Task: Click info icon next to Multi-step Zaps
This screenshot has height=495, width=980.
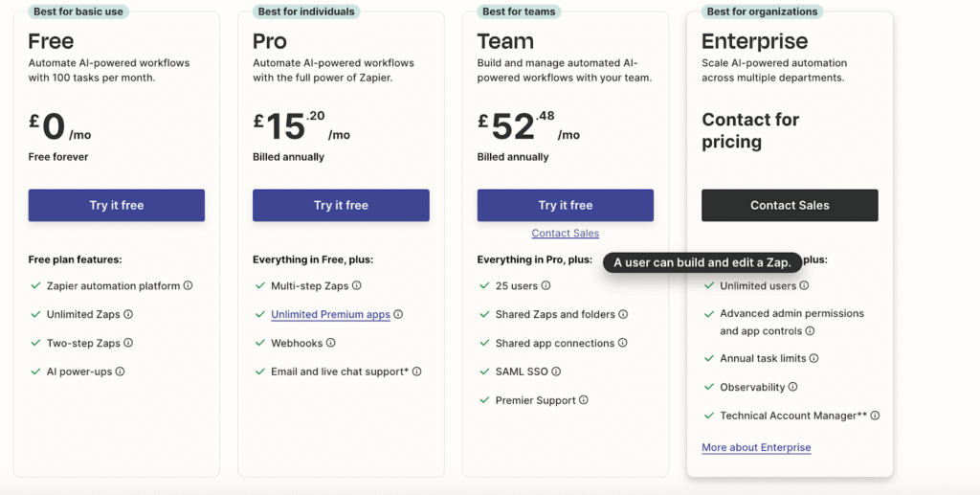Action: point(357,285)
